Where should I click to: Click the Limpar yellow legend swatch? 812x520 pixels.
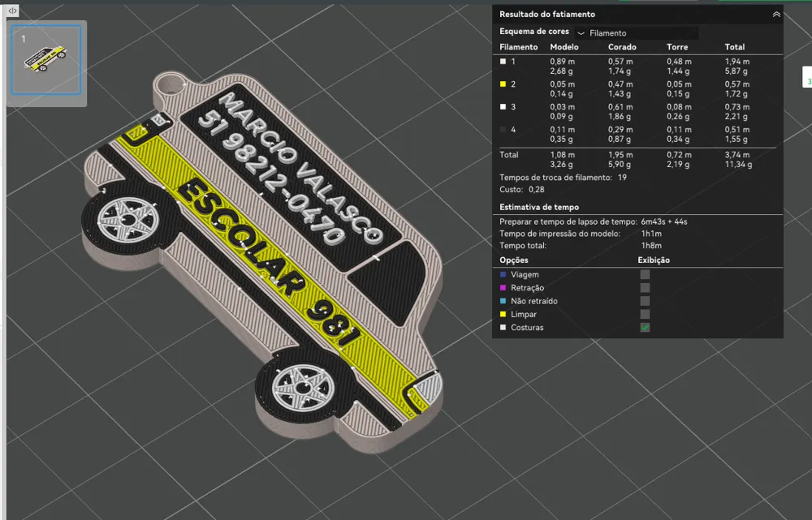[x=503, y=314]
